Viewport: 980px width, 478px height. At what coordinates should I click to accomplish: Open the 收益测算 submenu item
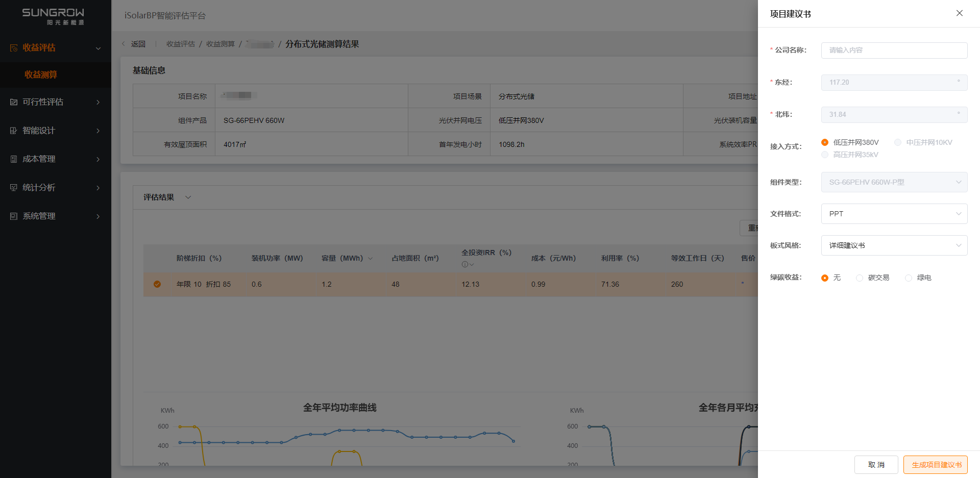(x=41, y=75)
